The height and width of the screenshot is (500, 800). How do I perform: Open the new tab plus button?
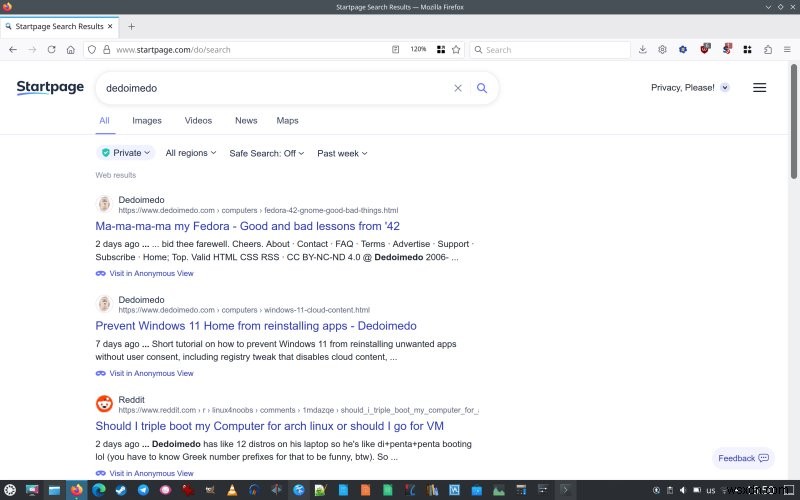pyautogui.click(x=132, y=27)
